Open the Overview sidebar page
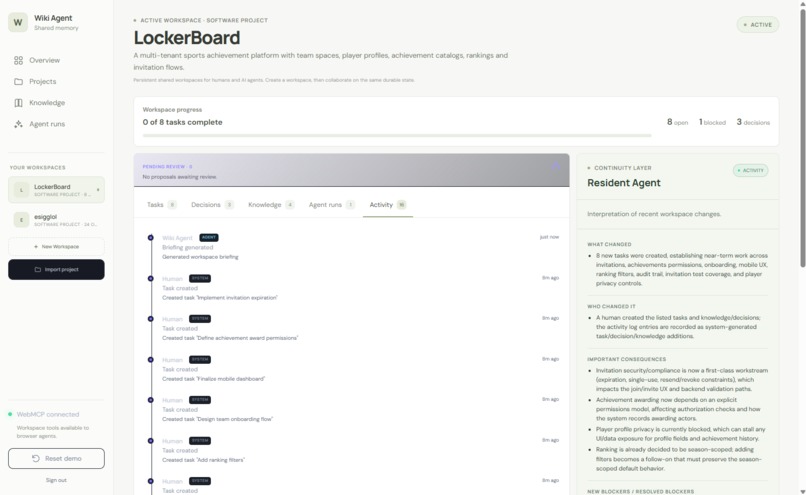Screen dimensions: 806x495 point(57,60)
